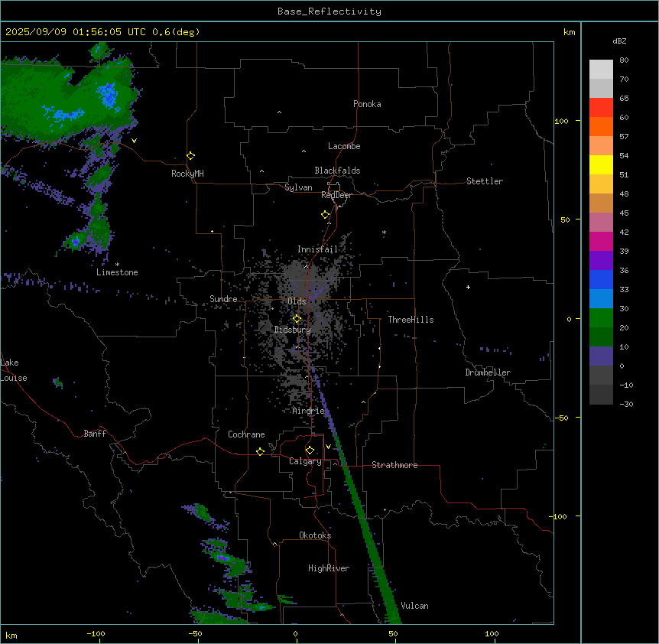Click the yellow diamond marker south of RedDeer
659x644 pixels.
[325, 215]
